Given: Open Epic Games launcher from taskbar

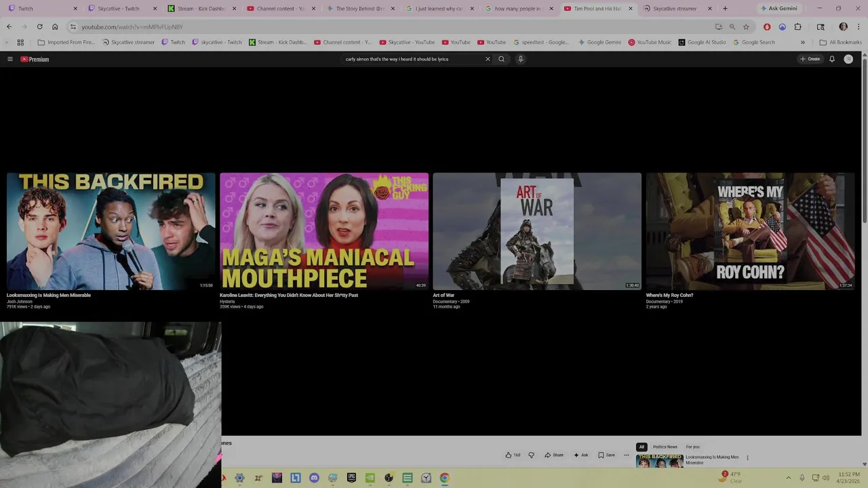Looking at the screenshot, I should tap(351, 478).
